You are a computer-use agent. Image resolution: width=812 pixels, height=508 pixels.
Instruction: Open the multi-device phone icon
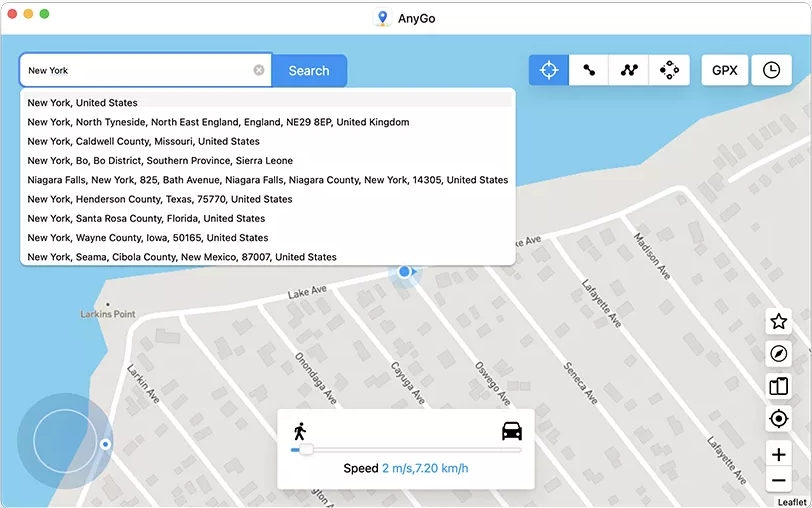[778, 386]
